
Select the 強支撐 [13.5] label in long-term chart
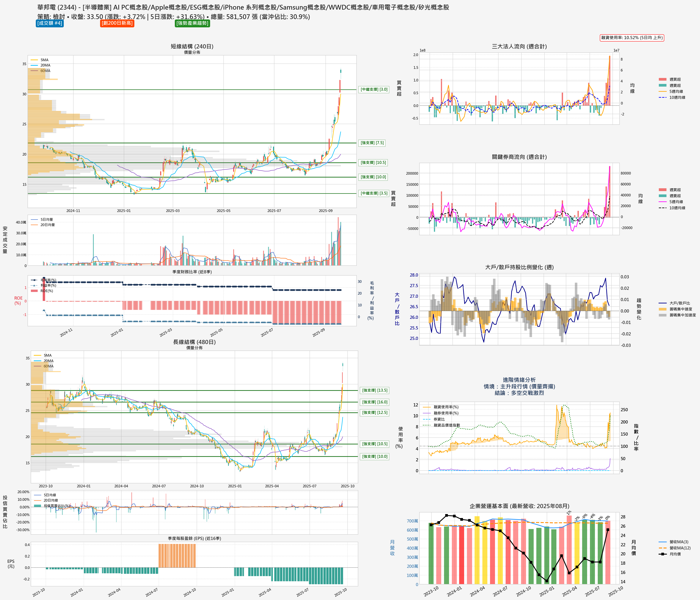coord(375,390)
